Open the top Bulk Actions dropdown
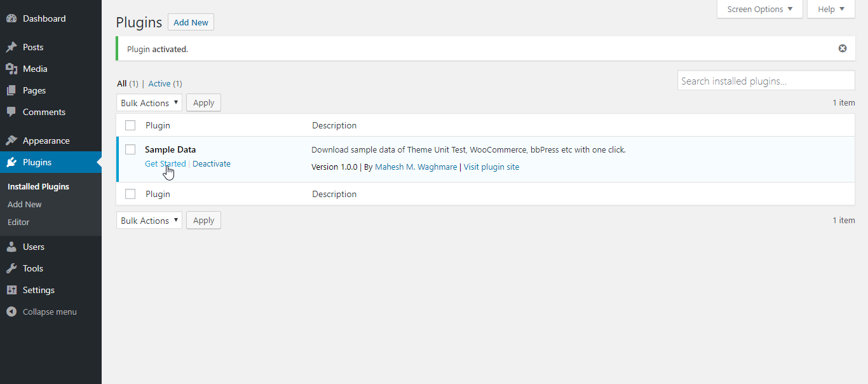Image resolution: width=868 pixels, height=384 pixels. [x=149, y=103]
